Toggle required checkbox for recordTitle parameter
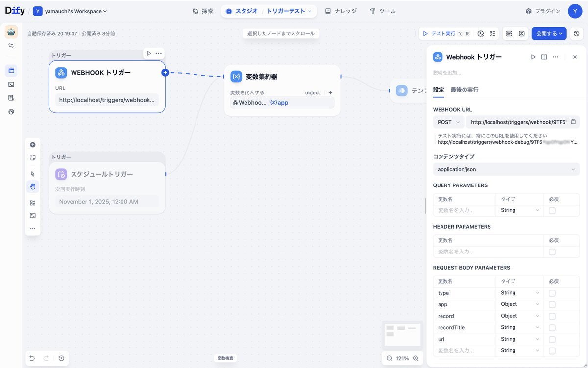 [x=552, y=327]
